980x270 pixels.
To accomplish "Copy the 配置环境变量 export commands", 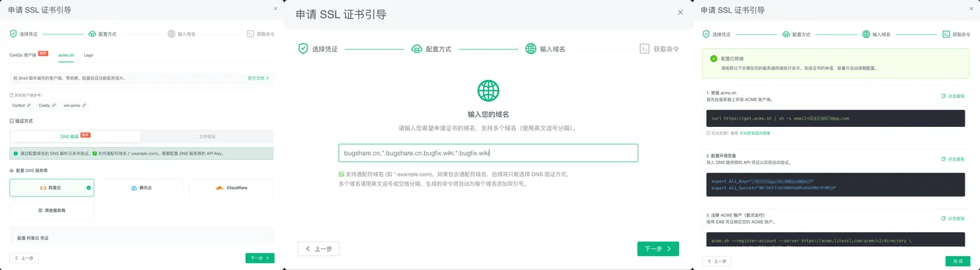I will pyautogui.click(x=953, y=158).
